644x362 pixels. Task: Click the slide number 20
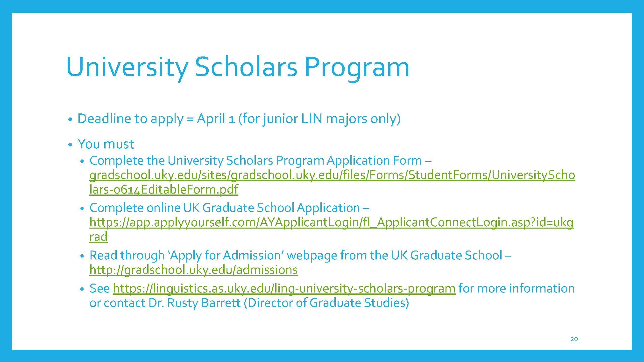tap(574, 339)
